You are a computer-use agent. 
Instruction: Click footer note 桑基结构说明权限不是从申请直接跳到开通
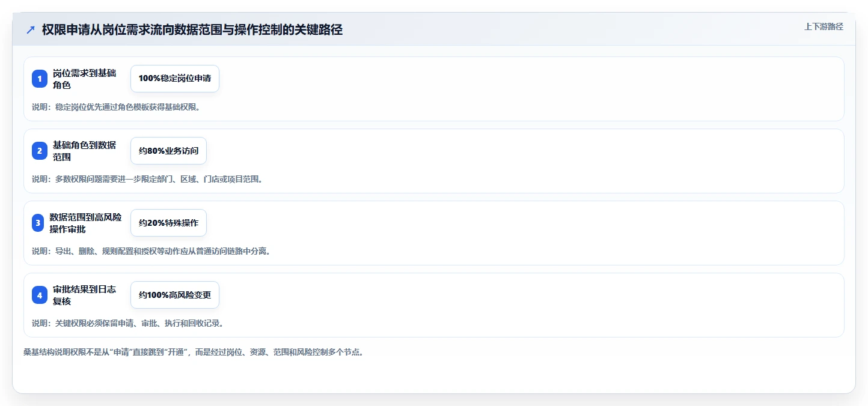(193, 352)
